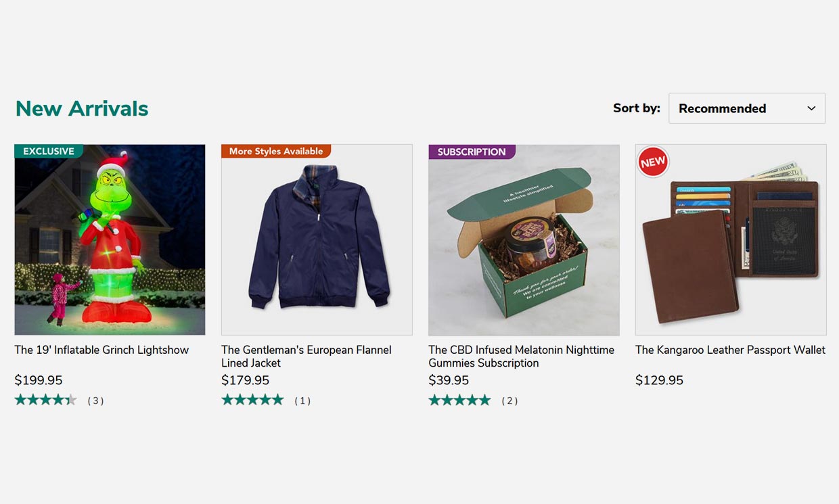Click The Kangaroo Leather Passport Wallet link
Viewport: 839px width, 504px height.
pyautogui.click(x=730, y=350)
